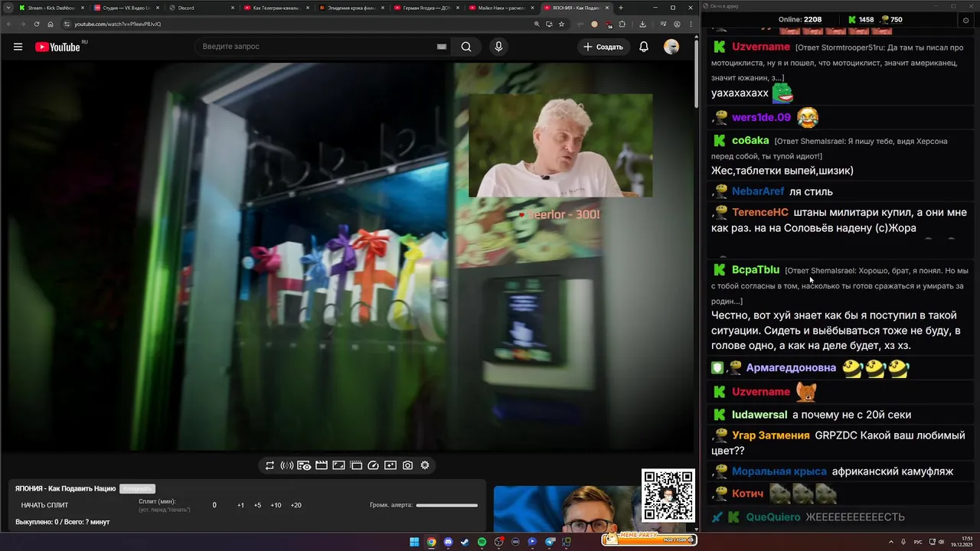
Task: Click the clapperboard icon in player toolbar
Action: coord(322,465)
